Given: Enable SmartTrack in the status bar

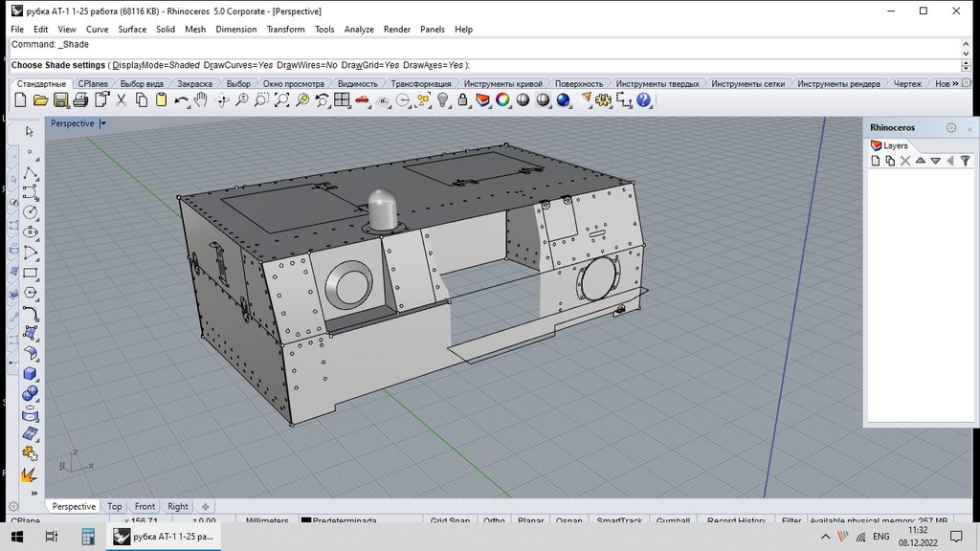Looking at the screenshot, I should 620,521.
